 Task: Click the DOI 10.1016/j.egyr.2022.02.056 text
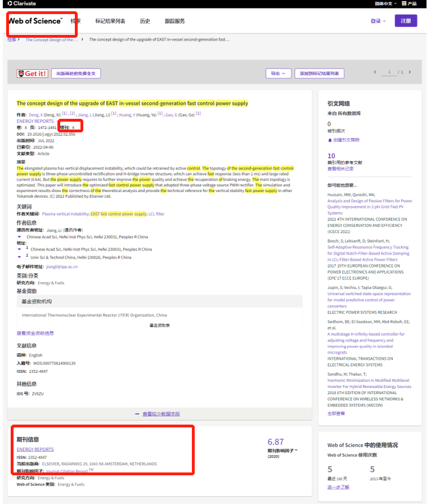pyautogui.click(x=51, y=135)
